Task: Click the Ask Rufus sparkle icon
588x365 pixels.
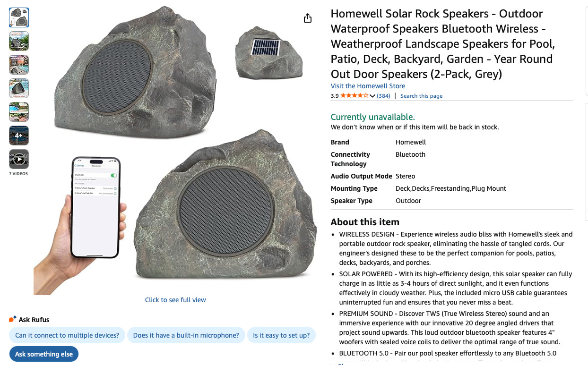Action: click(13, 319)
